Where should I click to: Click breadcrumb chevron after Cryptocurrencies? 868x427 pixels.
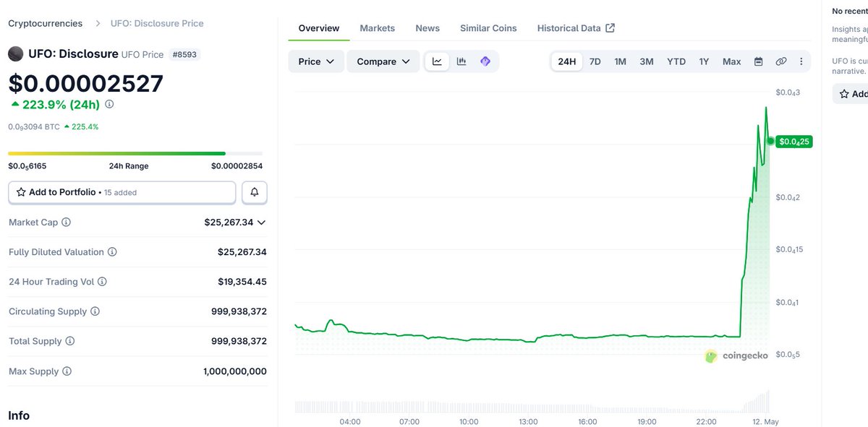point(98,23)
